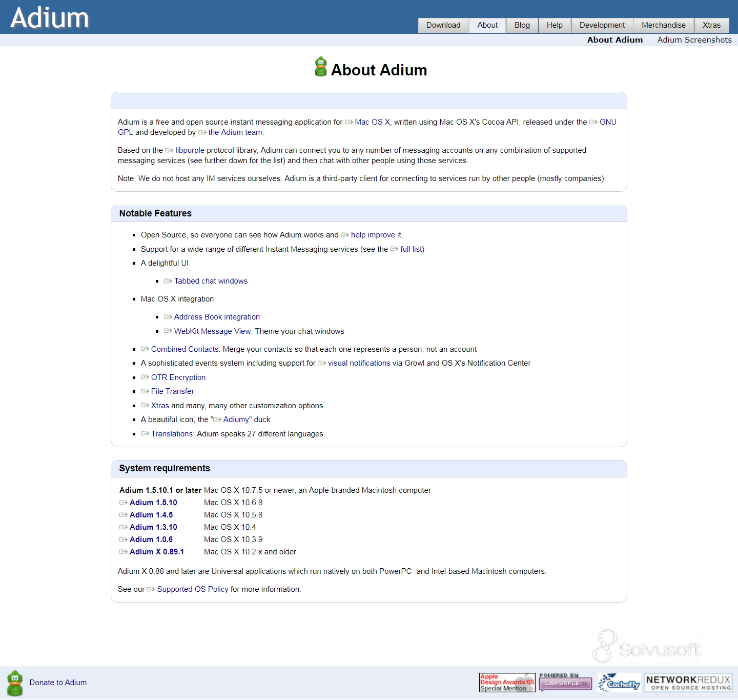
Task: Click the Donate to Adium link
Action: coord(58,683)
